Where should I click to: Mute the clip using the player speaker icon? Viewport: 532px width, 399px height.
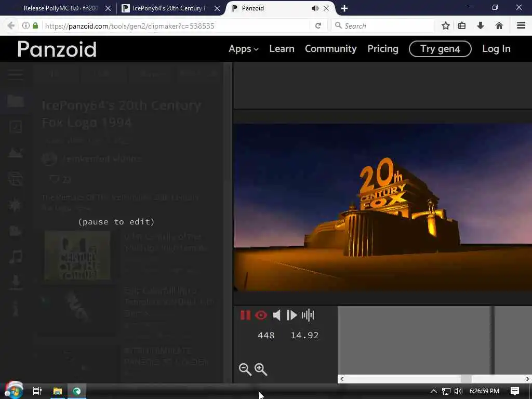tap(277, 315)
